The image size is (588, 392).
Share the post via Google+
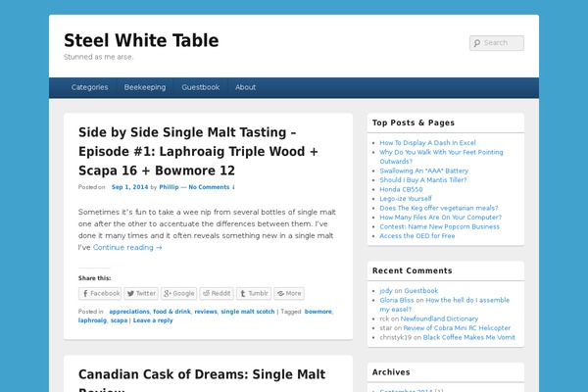[x=178, y=293]
